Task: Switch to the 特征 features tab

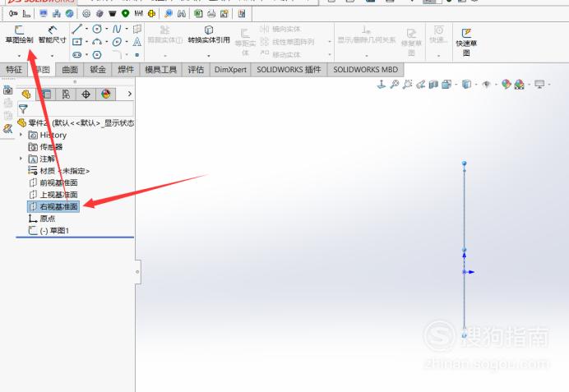Action: click(x=14, y=70)
